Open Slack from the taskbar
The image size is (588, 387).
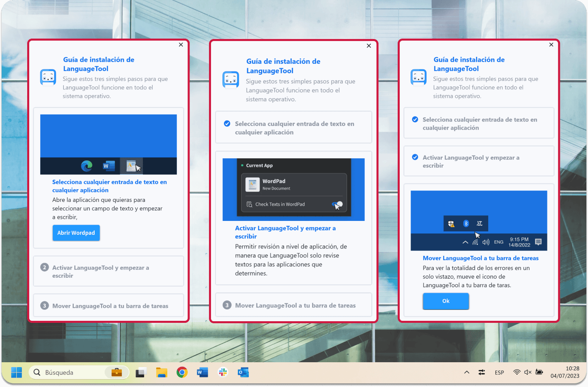223,372
